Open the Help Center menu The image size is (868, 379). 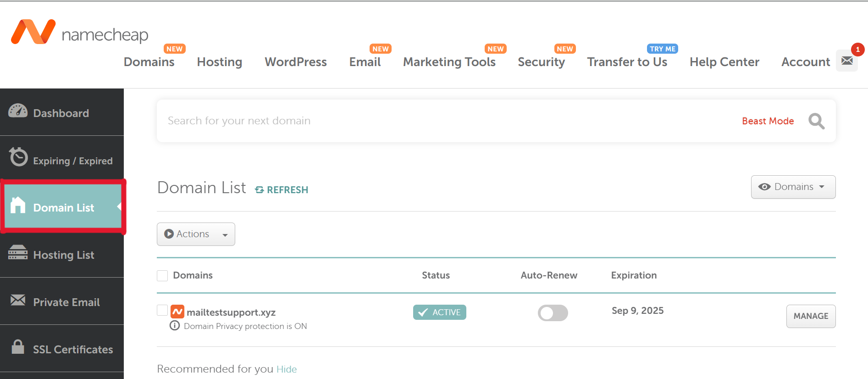pyautogui.click(x=724, y=62)
